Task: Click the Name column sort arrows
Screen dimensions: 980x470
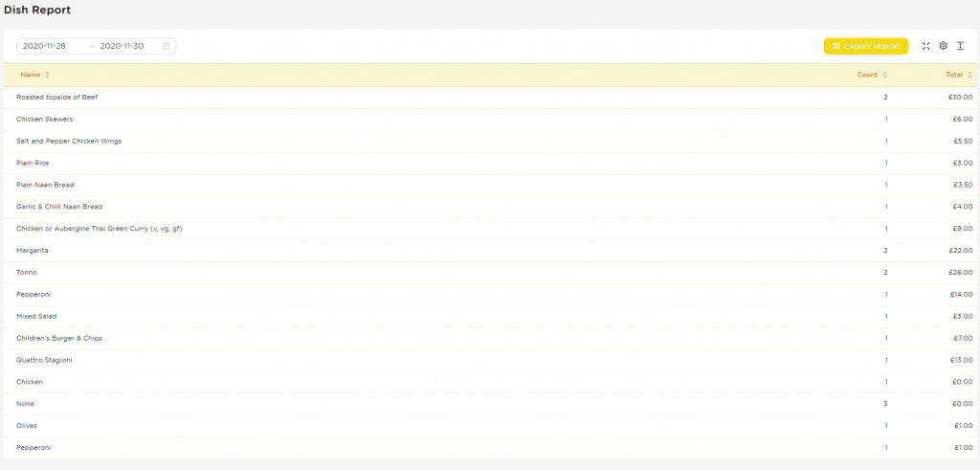Action: [x=48, y=75]
